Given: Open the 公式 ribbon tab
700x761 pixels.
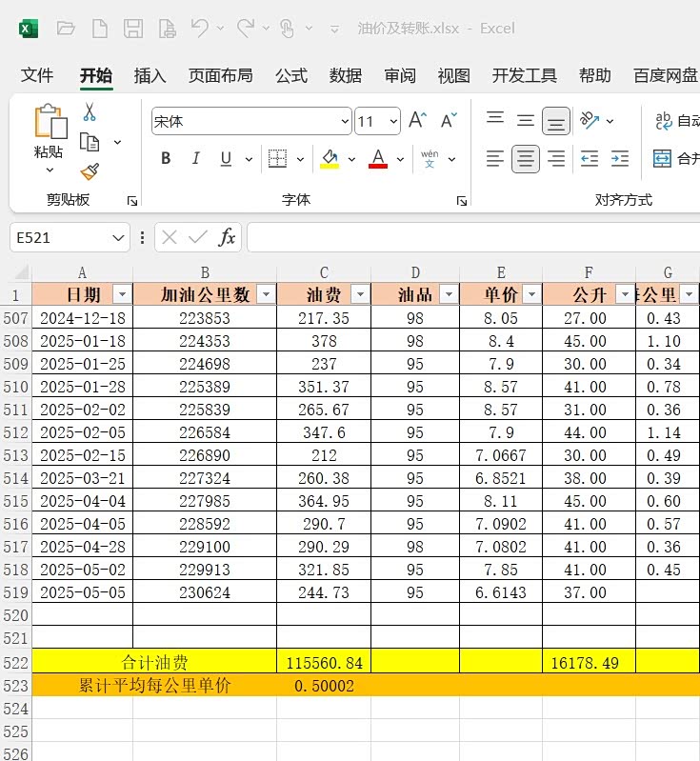Looking at the screenshot, I should [x=290, y=76].
